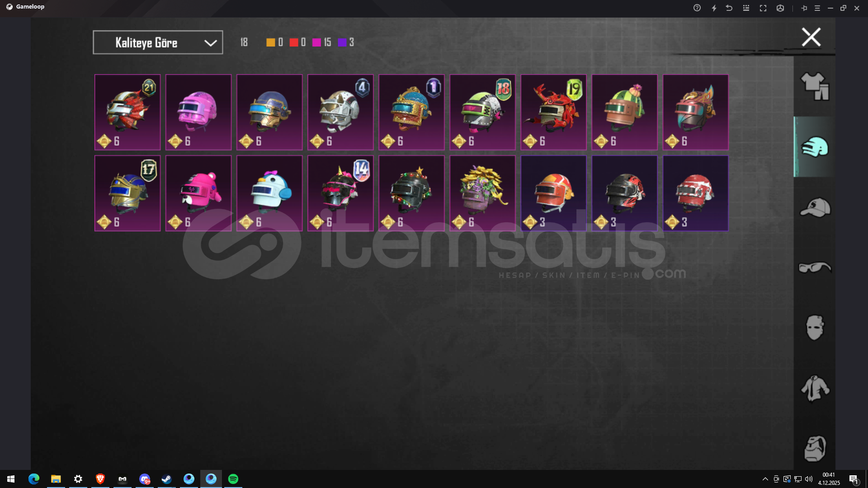The width and height of the screenshot is (868, 488).
Task: Open Spotify from the taskbar
Action: click(233, 479)
